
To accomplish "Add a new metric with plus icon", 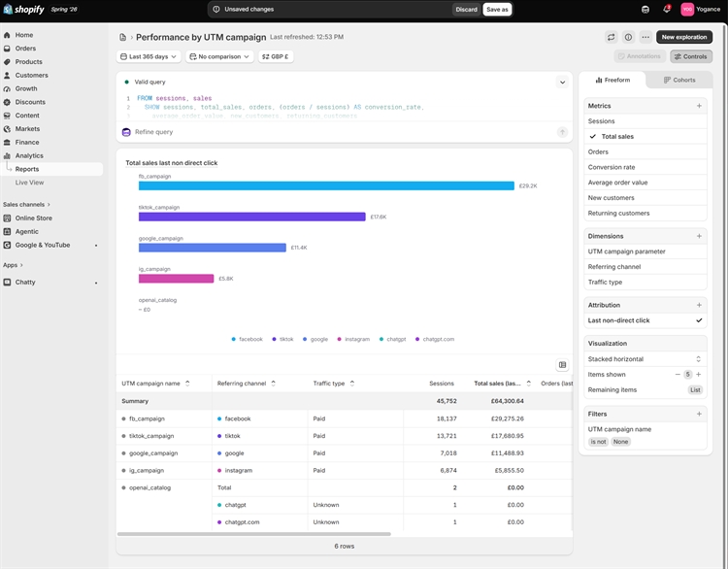I will [x=699, y=106].
